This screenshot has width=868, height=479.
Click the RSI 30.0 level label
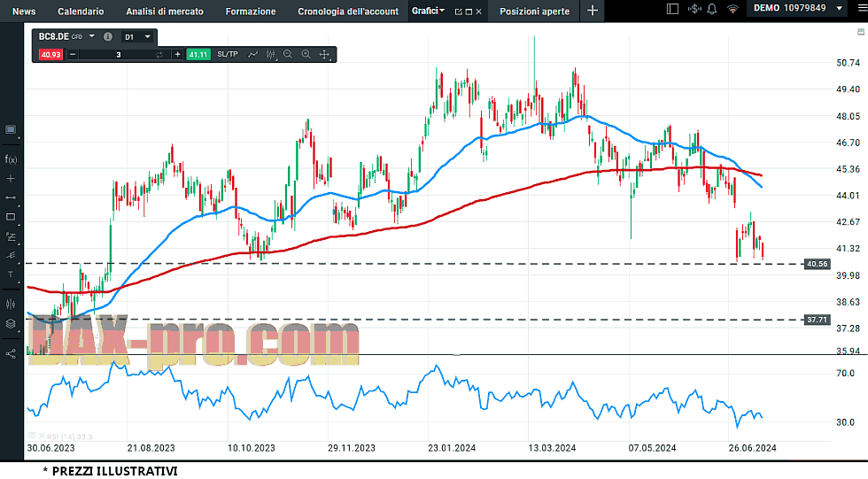click(845, 422)
